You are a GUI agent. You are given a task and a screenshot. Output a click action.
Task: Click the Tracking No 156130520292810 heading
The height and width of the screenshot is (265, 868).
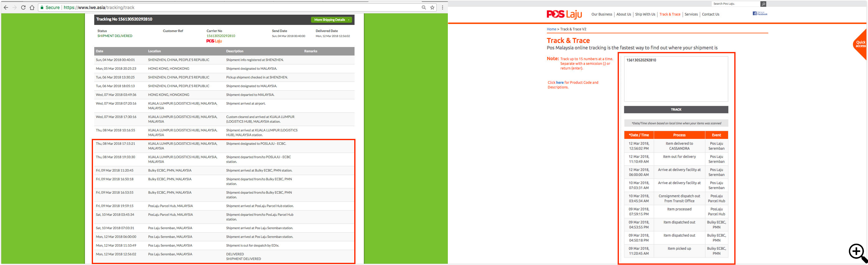coord(124,19)
